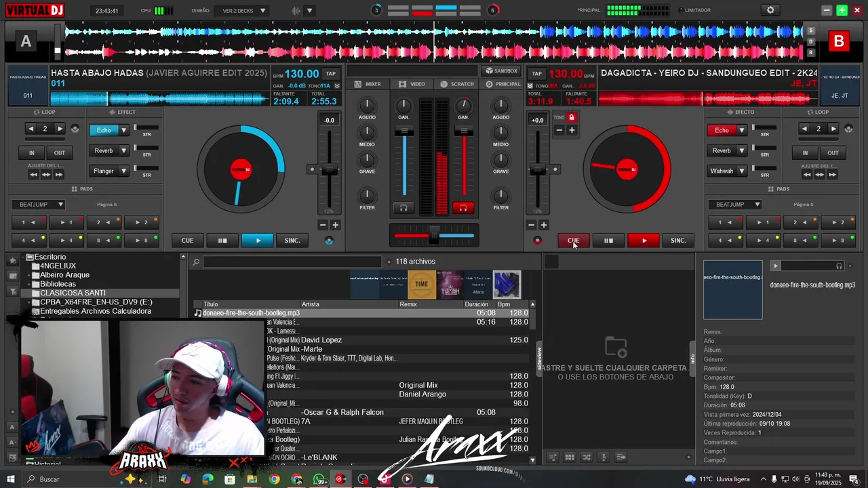Click deck B loop back arrow
The image size is (868, 488).
pos(804,129)
